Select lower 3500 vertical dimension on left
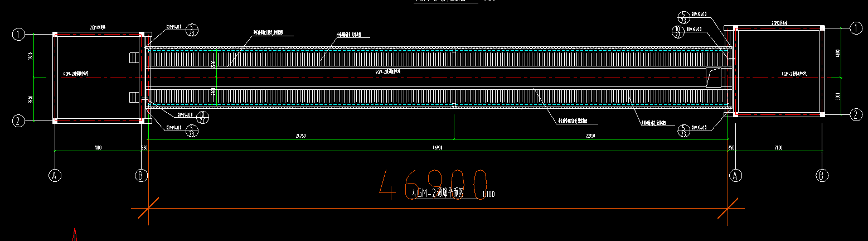Viewport: 868px width, 241px height. (x=31, y=99)
